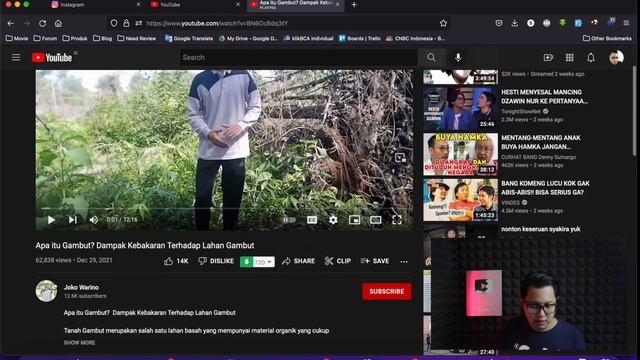The height and width of the screenshot is (360, 640).
Task: Open the notifications bell
Action: 591,58
